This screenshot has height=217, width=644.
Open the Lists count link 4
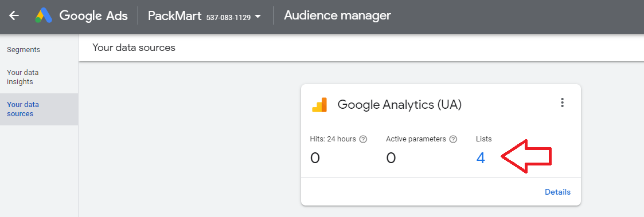(481, 158)
